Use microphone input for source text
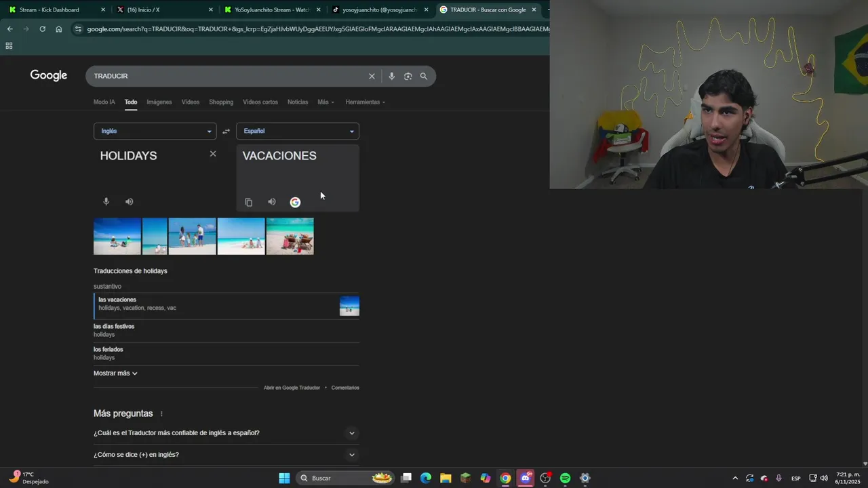The image size is (868, 488). click(x=106, y=201)
